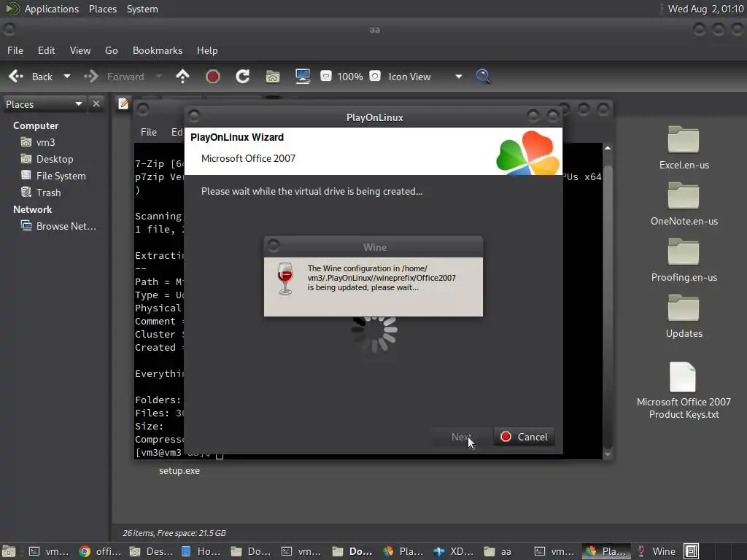Open the File menu of file manager
This screenshot has width=747, height=560.
(15, 50)
